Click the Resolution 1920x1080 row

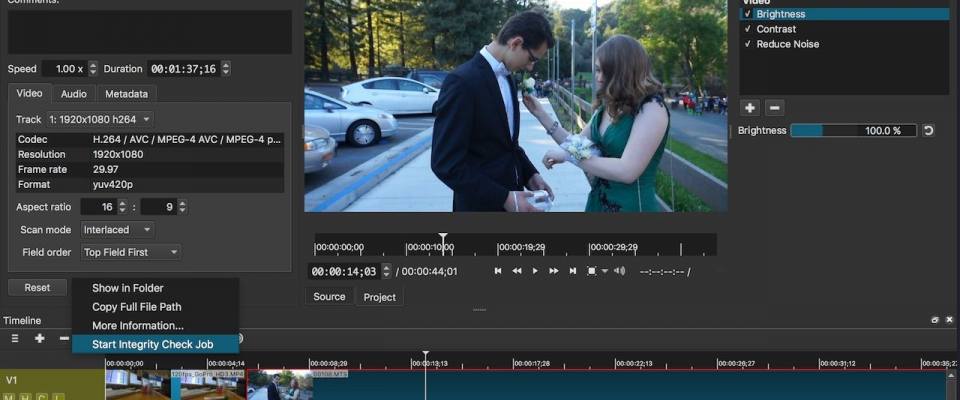pyautogui.click(x=149, y=154)
